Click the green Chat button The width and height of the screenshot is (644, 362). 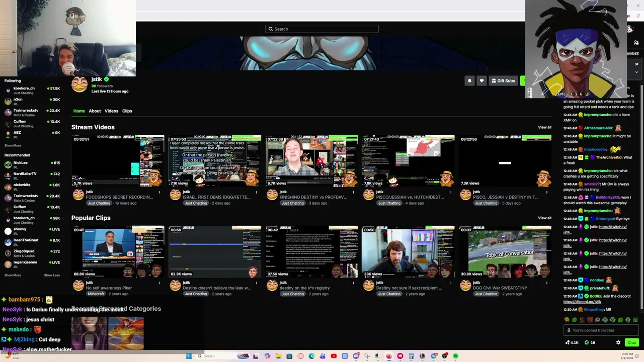(631, 342)
